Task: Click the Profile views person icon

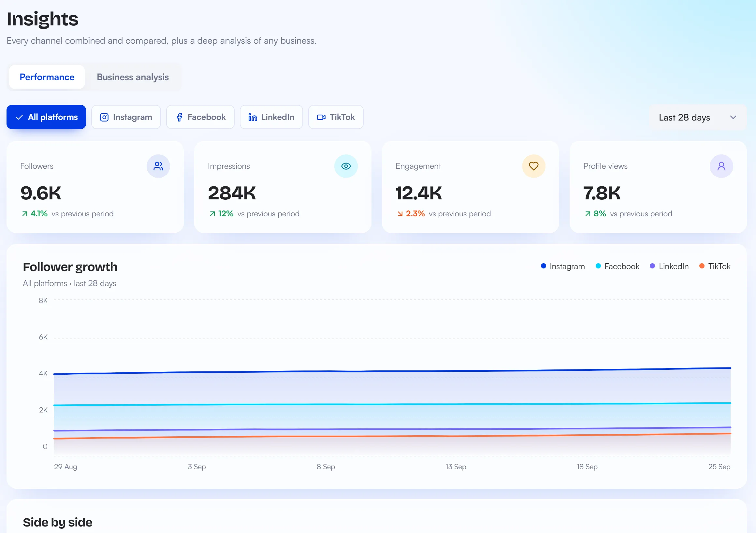Action: coord(721,166)
